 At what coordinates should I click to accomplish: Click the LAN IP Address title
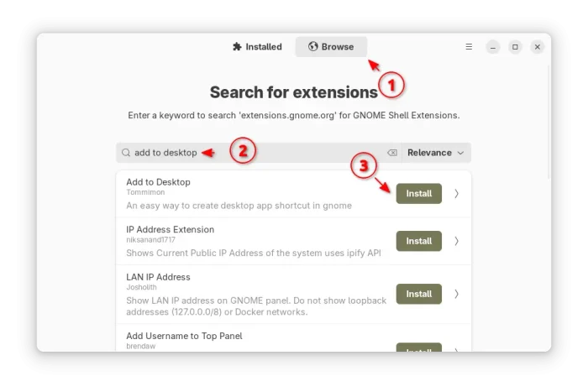(158, 277)
